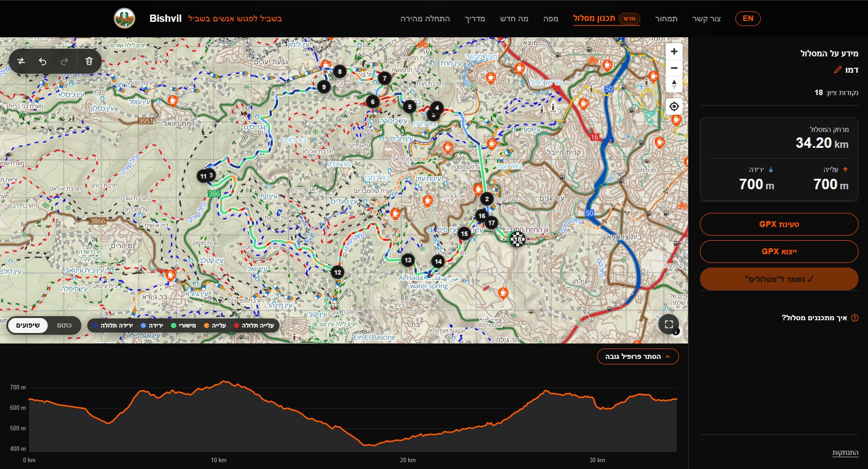Screen dimensions: 868x469
Task: Click the finish flag waypoint 18
Action: coord(517,239)
